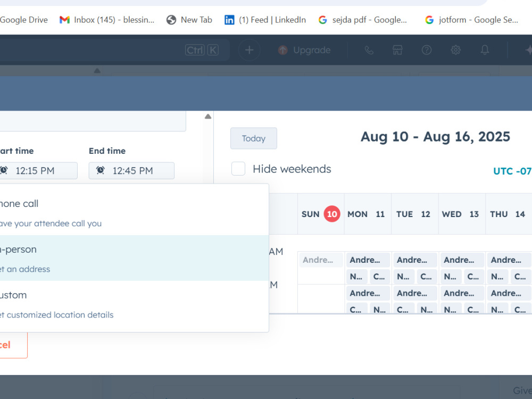Viewport: 532px width, 399px height.
Task: Open the settings gear icon
Action: 456,50
